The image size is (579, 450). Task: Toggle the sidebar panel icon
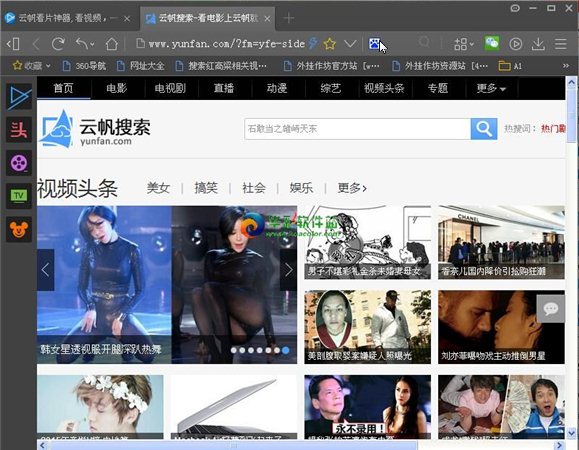point(13,44)
